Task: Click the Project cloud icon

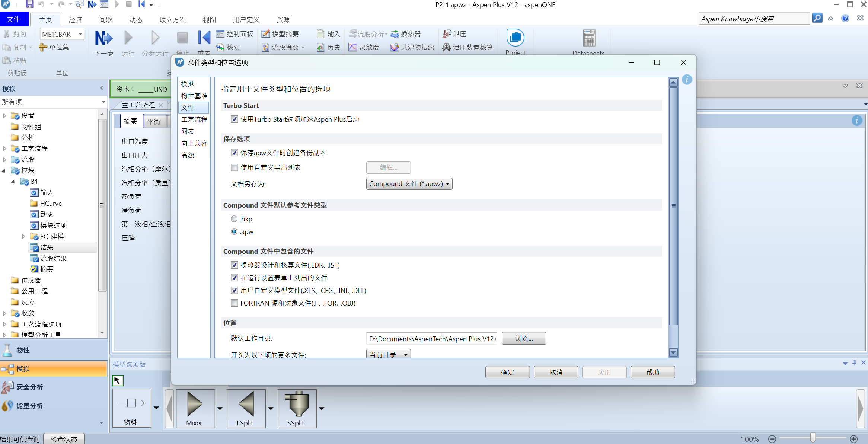Action: pos(515,38)
